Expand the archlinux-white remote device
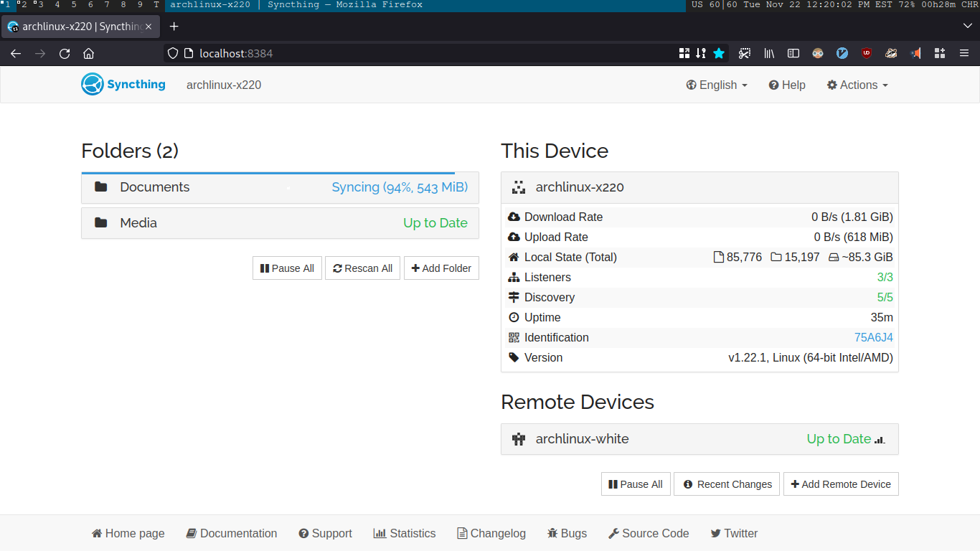 pyautogui.click(x=699, y=439)
